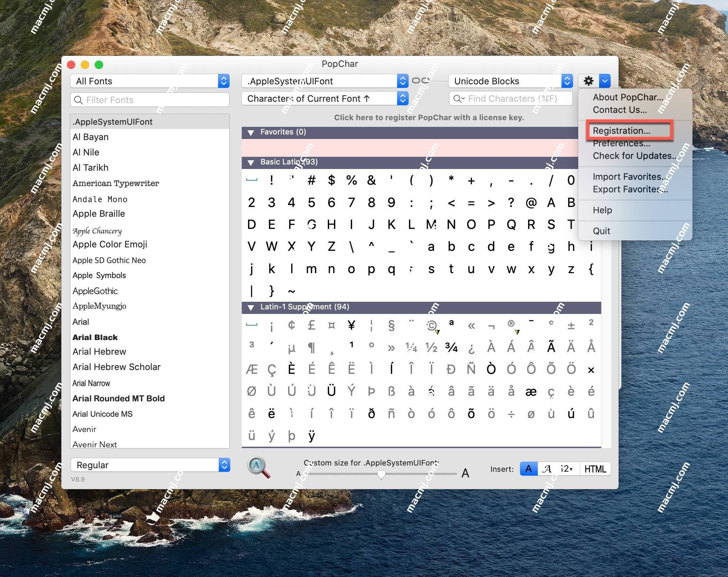Click the blue arrow beside the gear
Screen dimensions: 728x577
[605, 81]
